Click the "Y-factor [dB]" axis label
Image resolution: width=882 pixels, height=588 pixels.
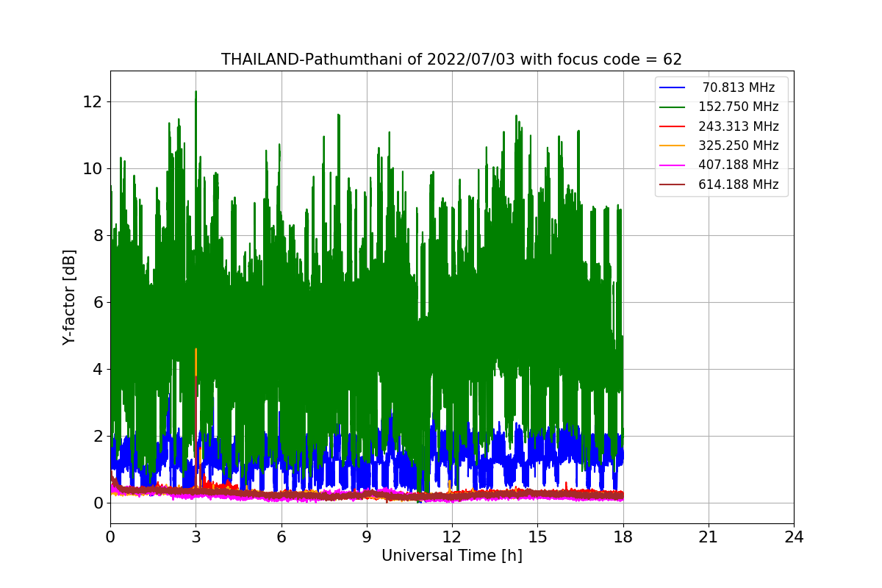(69, 297)
